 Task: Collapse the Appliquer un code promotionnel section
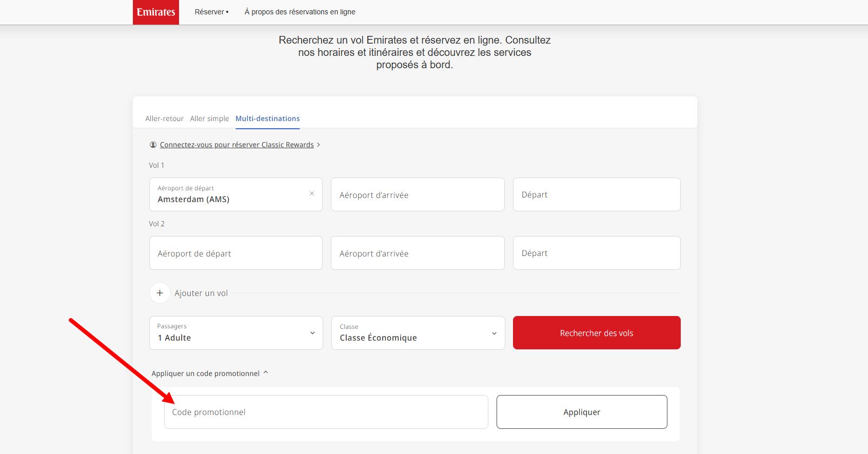(210, 373)
